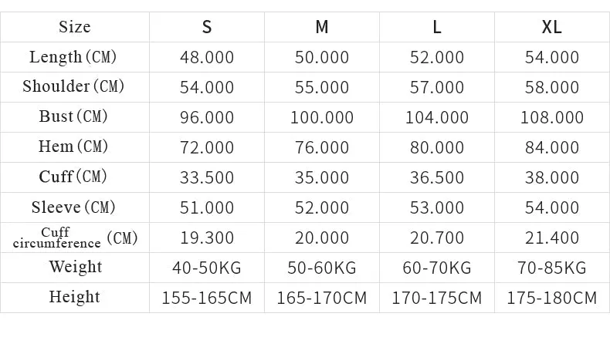610x364 pixels.
Task: Click the Height row label
Action: (74, 297)
